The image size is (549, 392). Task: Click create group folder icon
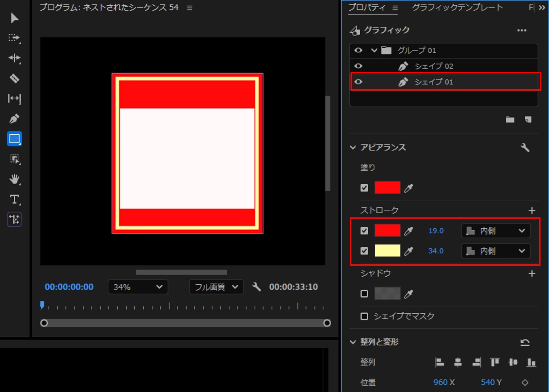(x=510, y=119)
